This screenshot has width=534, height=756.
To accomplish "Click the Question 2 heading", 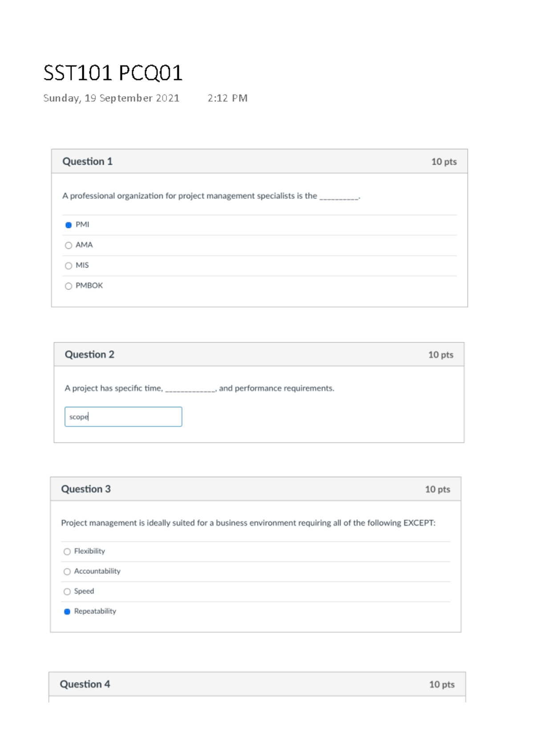I will pyautogui.click(x=89, y=355).
